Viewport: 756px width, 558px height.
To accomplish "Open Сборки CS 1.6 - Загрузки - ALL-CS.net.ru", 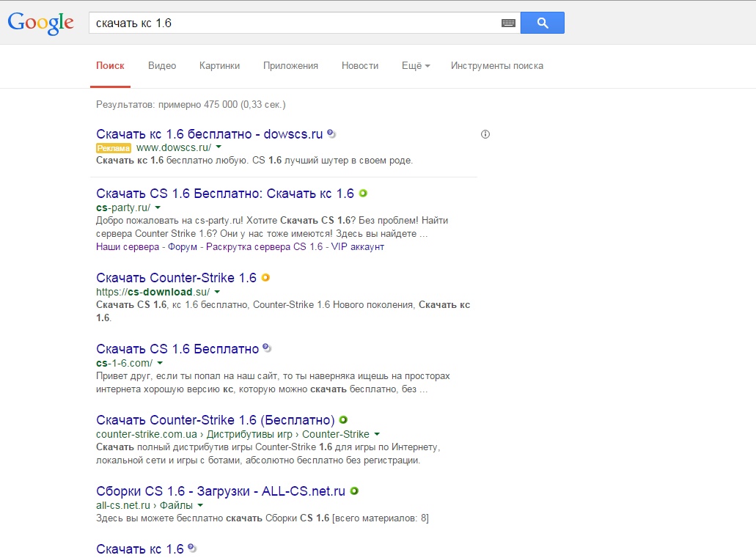I will click(220, 491).
